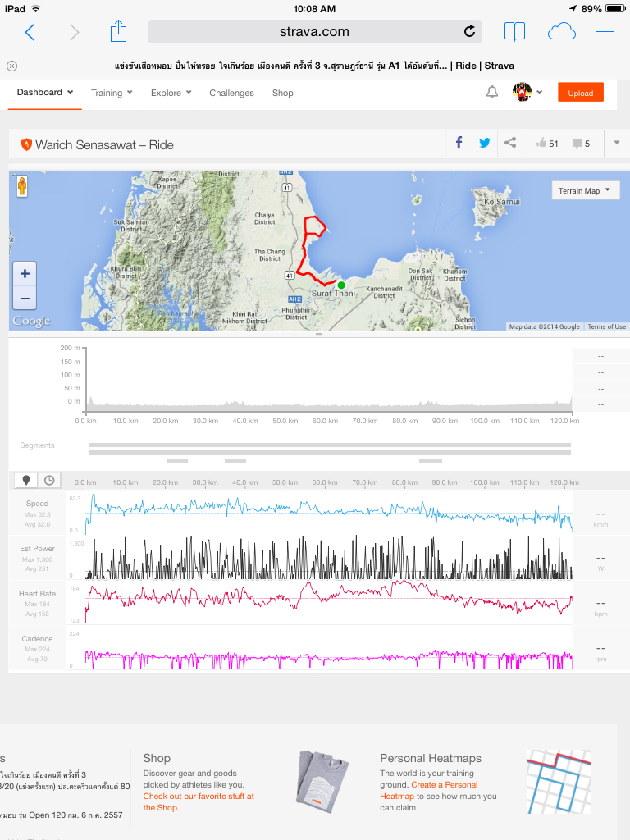Select the second full-length segment bar
630x840 pixels.
[330, 453]
